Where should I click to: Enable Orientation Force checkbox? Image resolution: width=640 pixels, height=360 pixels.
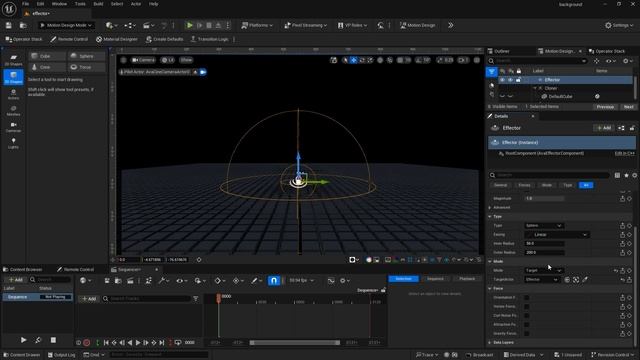(x=527, y=298)
